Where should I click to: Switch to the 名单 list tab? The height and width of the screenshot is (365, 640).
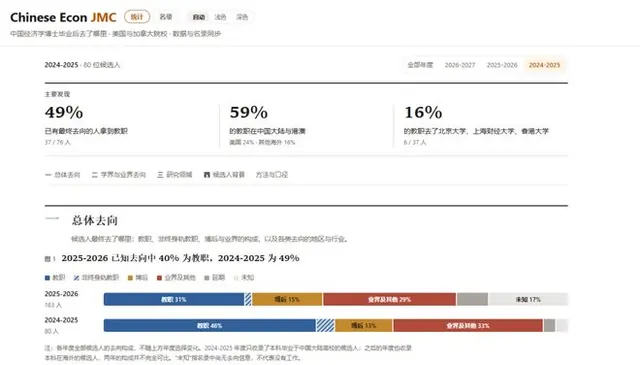coord(166,17)
